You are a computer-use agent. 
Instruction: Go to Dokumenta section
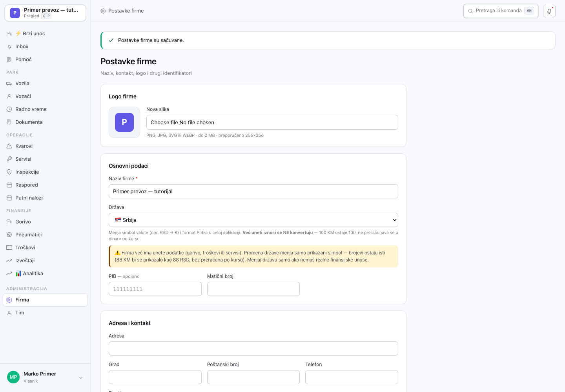pyautogui.click(x=45, y=122)
